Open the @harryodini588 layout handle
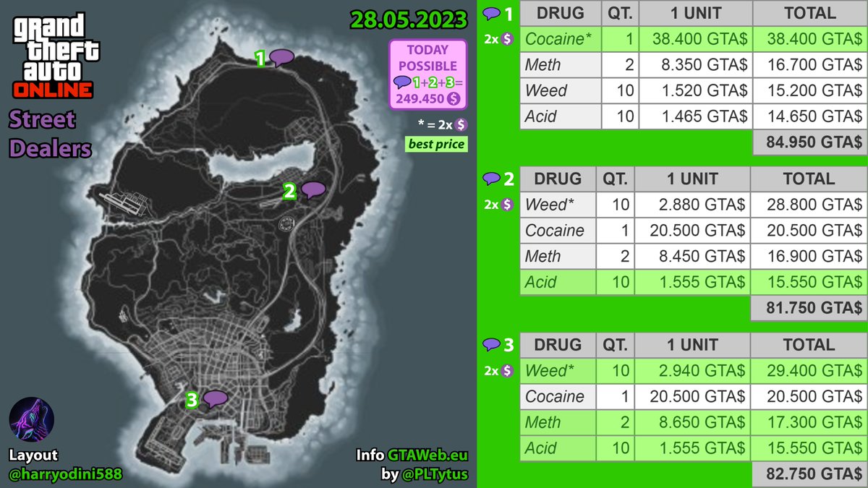The height and width of the screenshot is (488, 868). (65, 474)
